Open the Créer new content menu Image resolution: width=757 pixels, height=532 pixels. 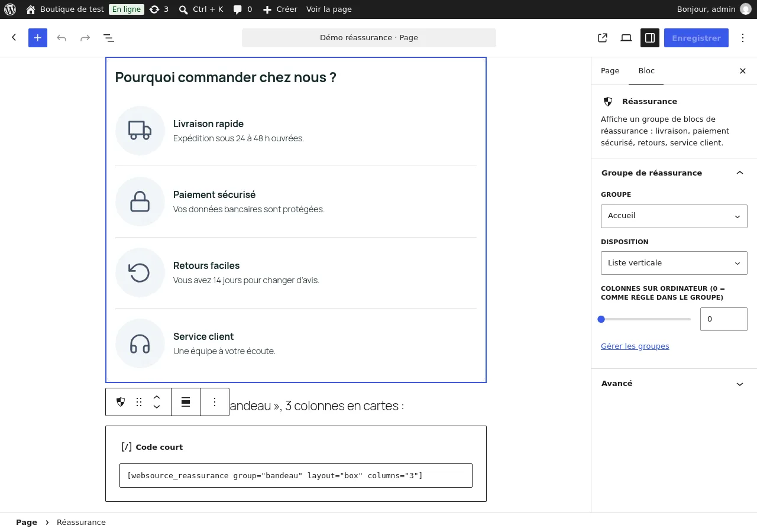[280, 9]
